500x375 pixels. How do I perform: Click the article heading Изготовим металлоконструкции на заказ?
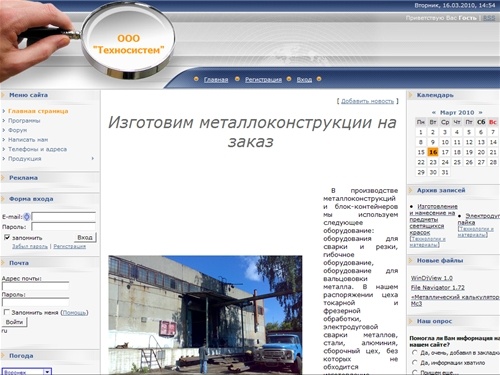pyautogui.click(x=252, y=132)
